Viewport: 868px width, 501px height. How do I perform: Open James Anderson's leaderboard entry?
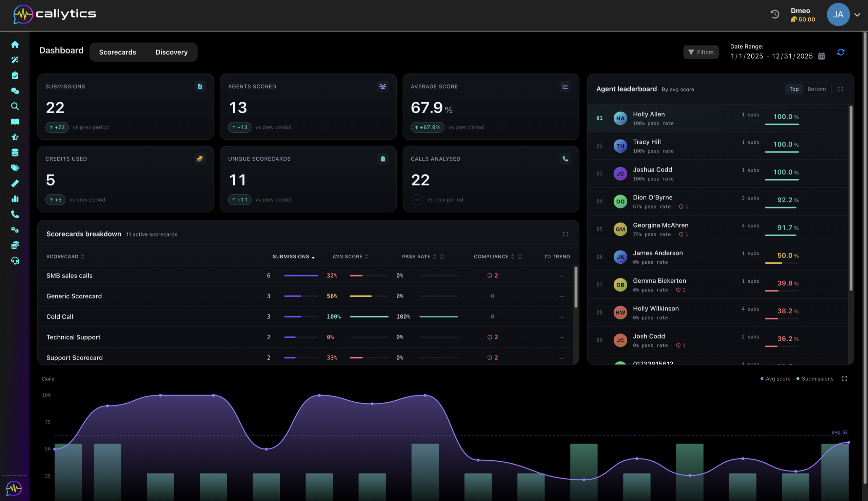[718, 257]
